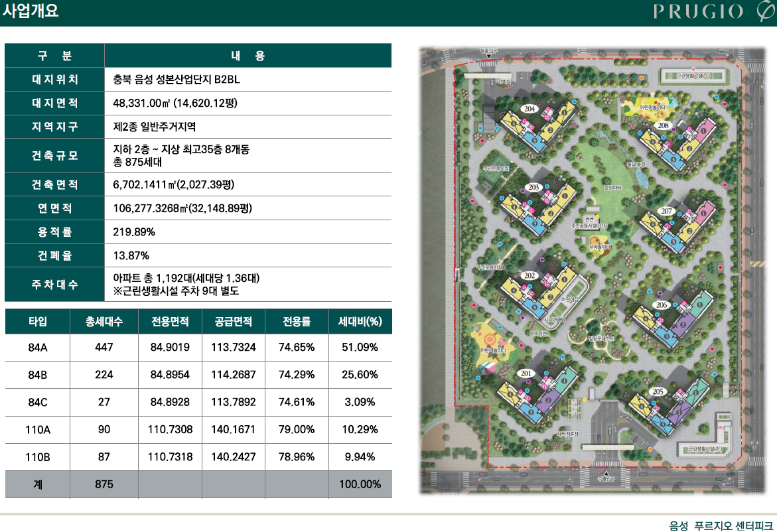Click the value 219.89%
Screen dimensions: 777x532
(134, 232)
